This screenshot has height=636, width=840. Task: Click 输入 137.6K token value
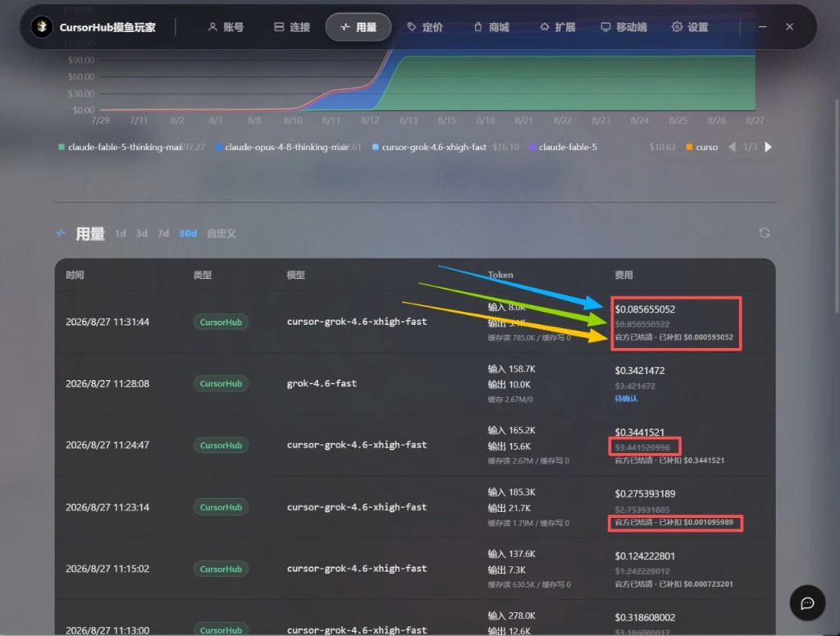click(512, 554)
